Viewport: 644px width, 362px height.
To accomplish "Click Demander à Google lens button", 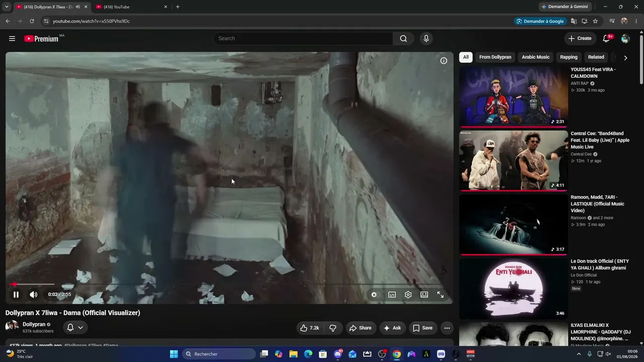I will pos(541,21).
